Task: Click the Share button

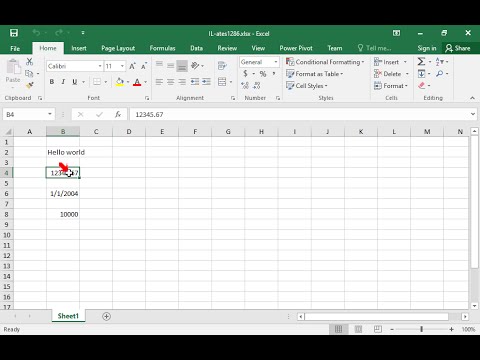Action: (458, 48)
